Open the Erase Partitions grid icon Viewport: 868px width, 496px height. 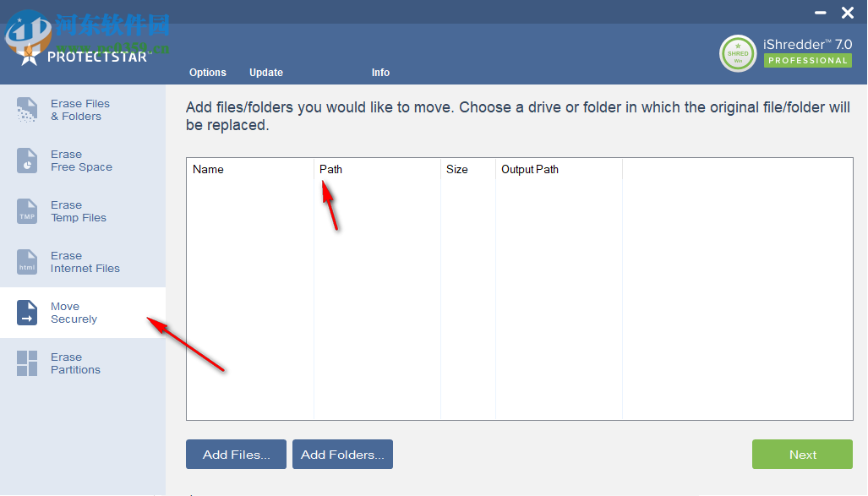27,363
